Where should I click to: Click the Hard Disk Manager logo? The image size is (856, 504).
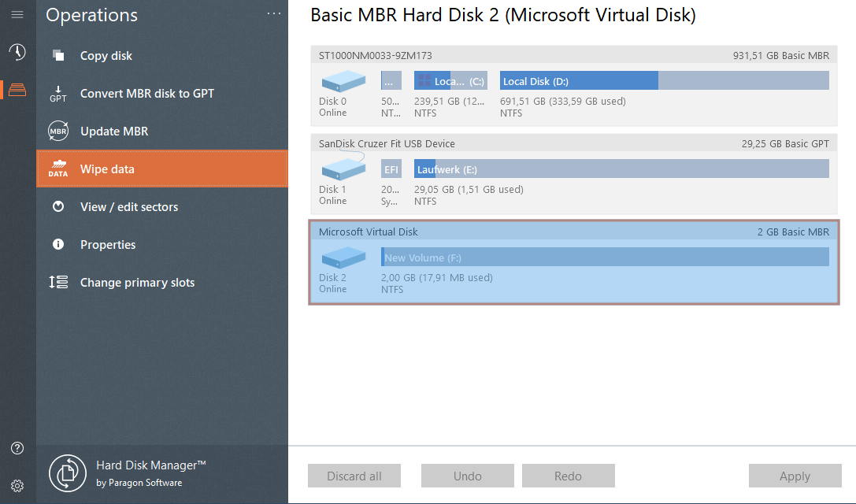68,473
